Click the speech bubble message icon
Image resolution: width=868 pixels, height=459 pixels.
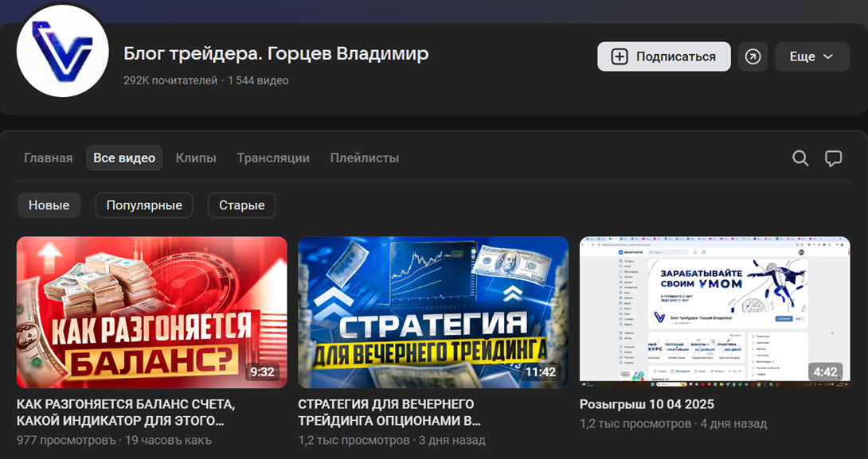tap(833, 158)
